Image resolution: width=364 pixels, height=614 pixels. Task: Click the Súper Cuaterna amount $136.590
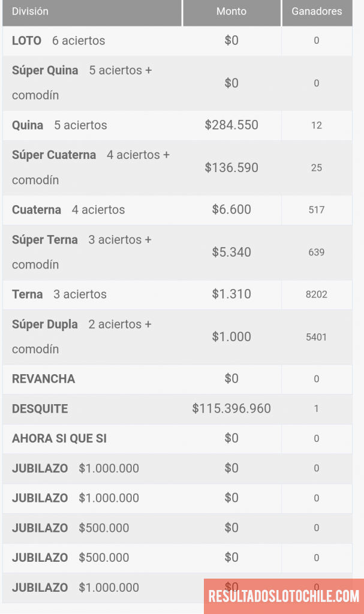pos(231,168)
